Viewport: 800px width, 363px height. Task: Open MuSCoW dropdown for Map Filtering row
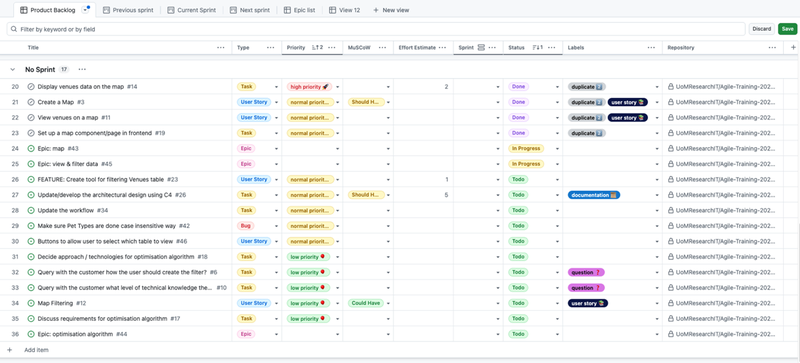pyautogui.click(x=388, y=303)
